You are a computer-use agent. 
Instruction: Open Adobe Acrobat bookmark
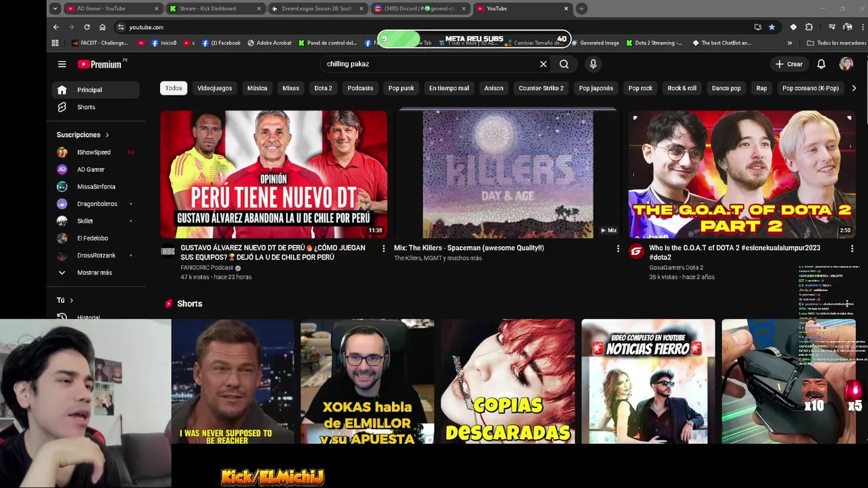point(269,43)
